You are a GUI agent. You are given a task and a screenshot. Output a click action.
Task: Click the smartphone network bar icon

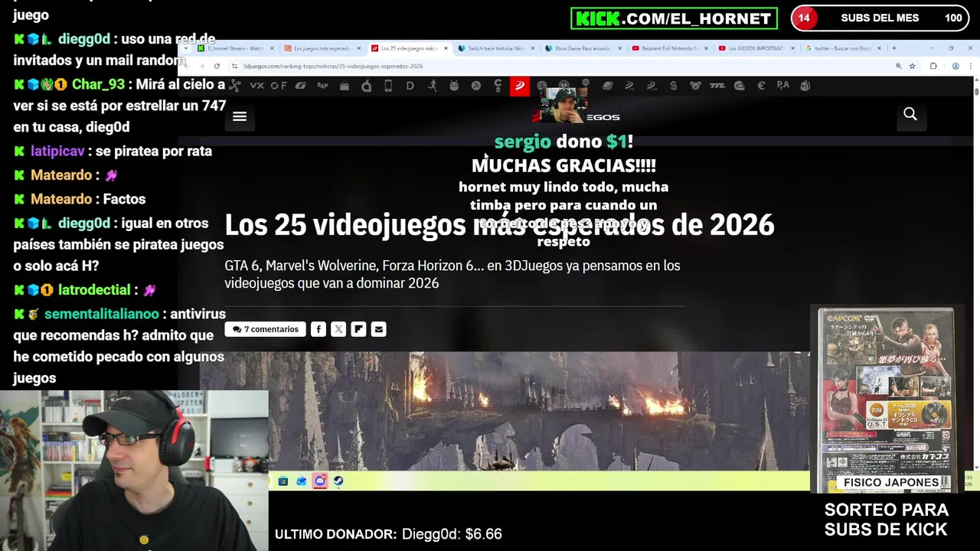(x=388, y=86)
